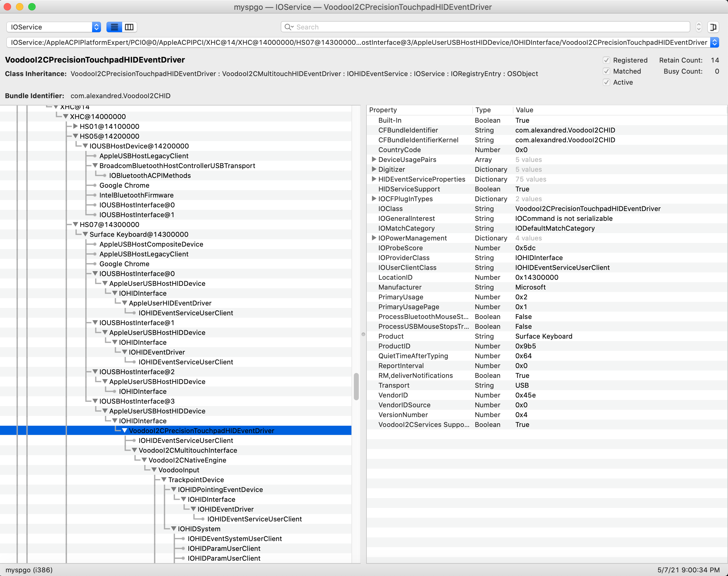The image size is (728, 576).
Task: Toggle the Matched checkbox
Action: 606,71
